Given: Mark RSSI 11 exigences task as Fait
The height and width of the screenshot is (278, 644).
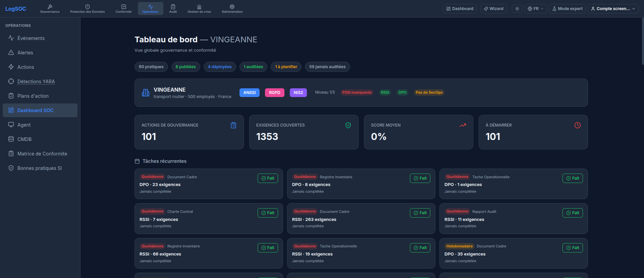Looking at the screenshot, I should 573,213.
